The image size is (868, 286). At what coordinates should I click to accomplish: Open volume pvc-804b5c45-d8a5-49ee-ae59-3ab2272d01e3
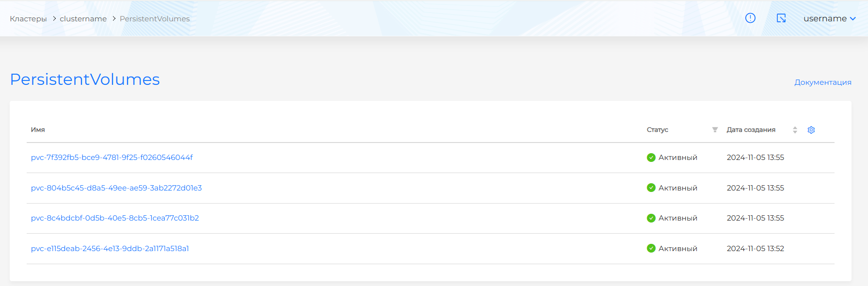(116, 188)
